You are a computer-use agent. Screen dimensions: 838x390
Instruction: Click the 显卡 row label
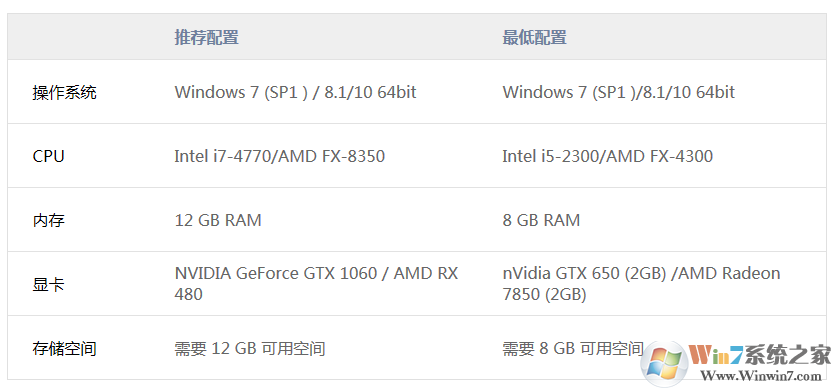pyautogui.click(x=49, y=284)
